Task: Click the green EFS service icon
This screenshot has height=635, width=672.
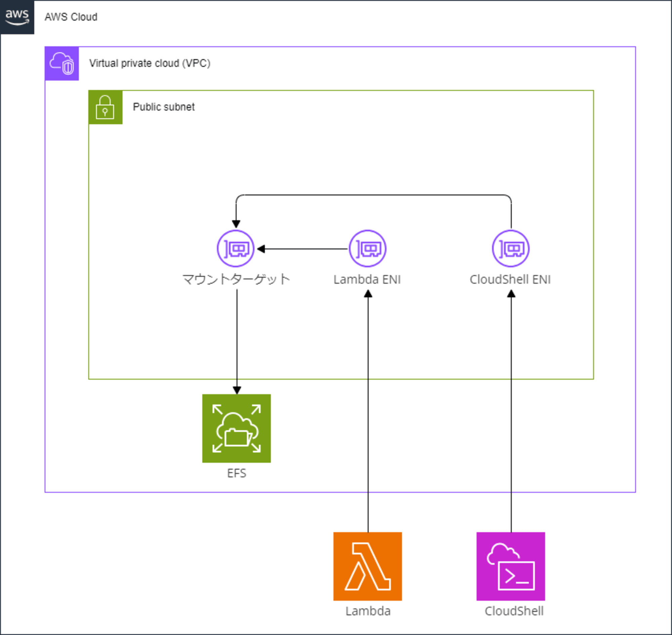Action: coord(237,428)
